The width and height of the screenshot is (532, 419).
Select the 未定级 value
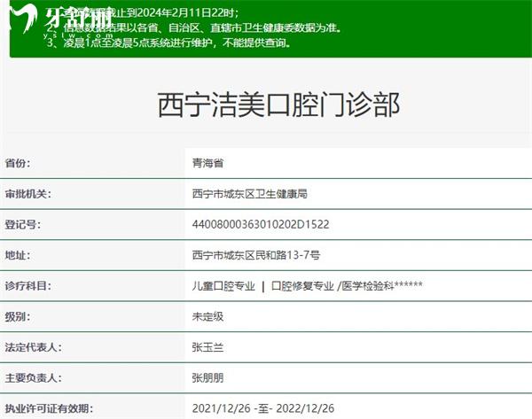pyautogui.click(x=207, y=316)
